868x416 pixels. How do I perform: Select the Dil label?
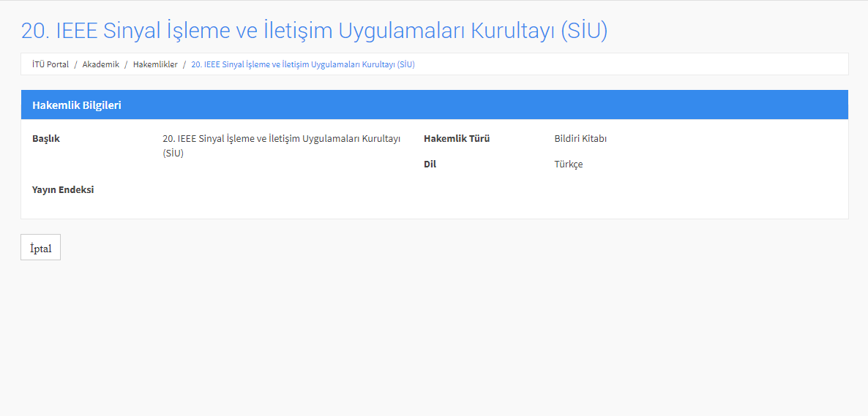point(430,164)
